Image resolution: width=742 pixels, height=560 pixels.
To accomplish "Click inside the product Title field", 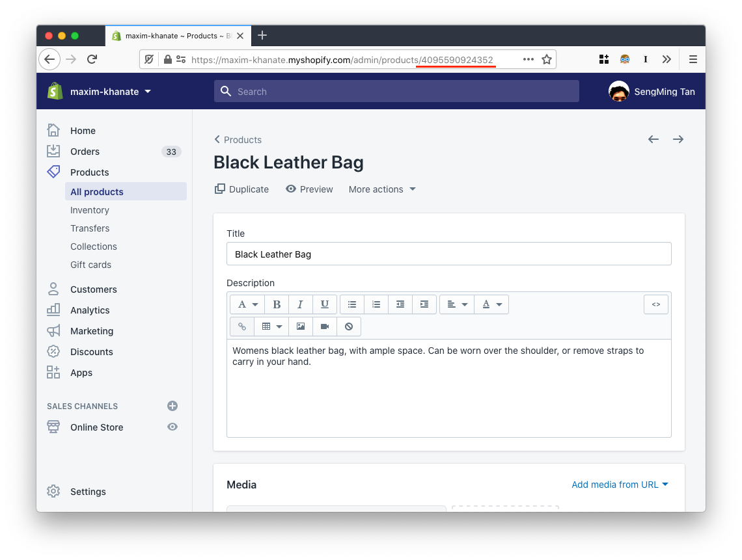I will [x=448, y=254].
